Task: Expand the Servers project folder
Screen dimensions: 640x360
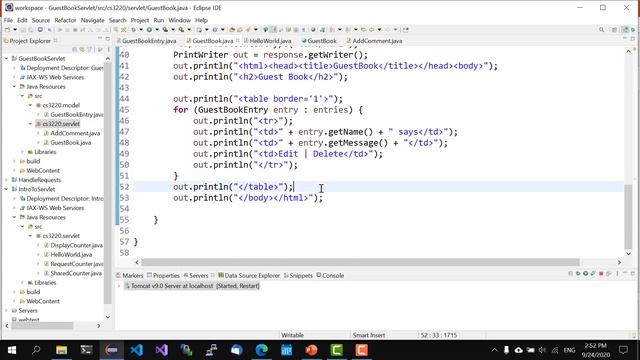Action: pos(7,311)
